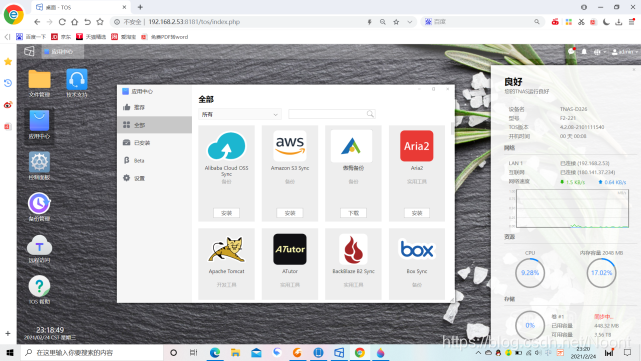Open the JD bookmark

tap(61, 37)
